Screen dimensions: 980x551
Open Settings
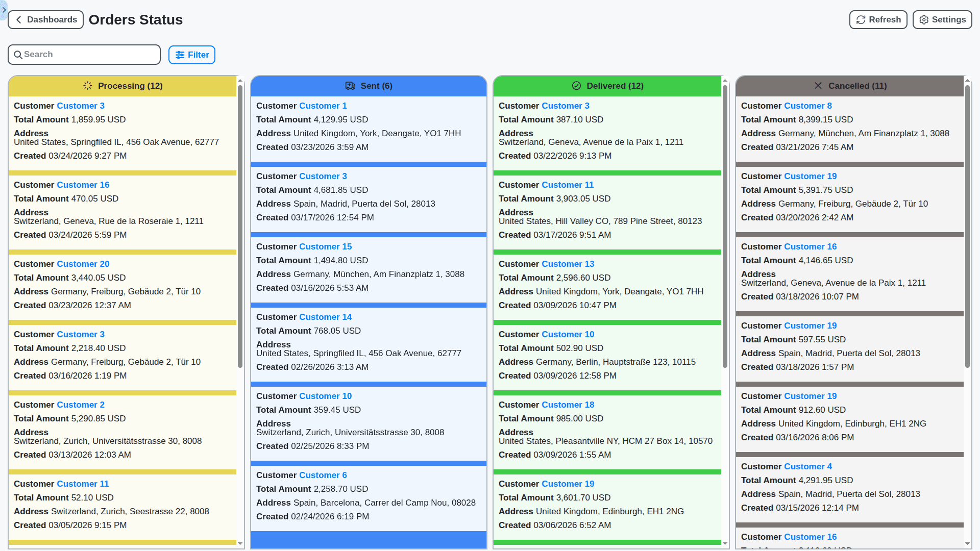[942, 19]
